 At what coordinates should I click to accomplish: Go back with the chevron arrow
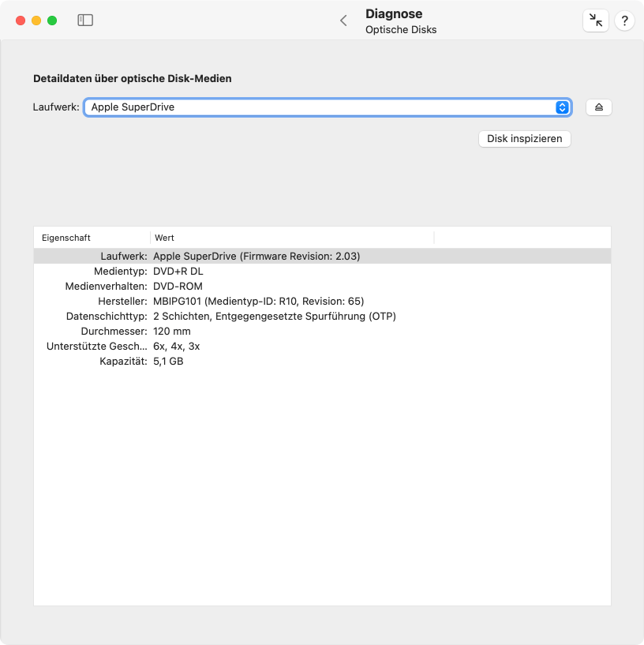[x=344, y=21]
